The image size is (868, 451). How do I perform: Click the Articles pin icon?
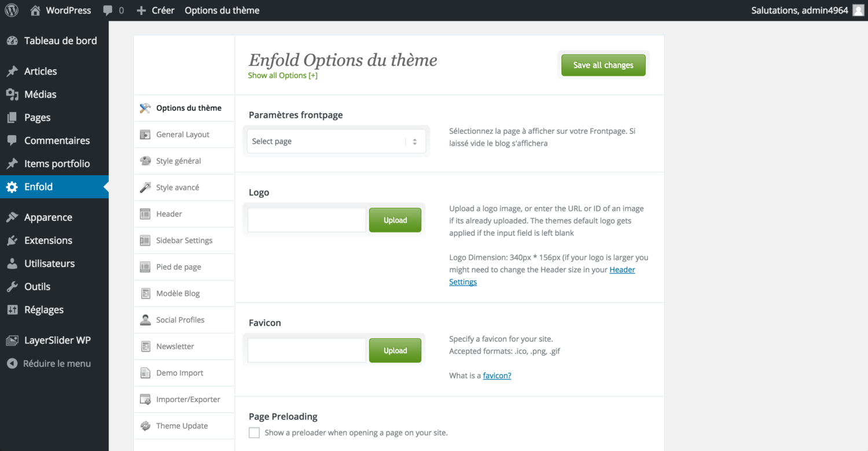(x=12, y=72)
